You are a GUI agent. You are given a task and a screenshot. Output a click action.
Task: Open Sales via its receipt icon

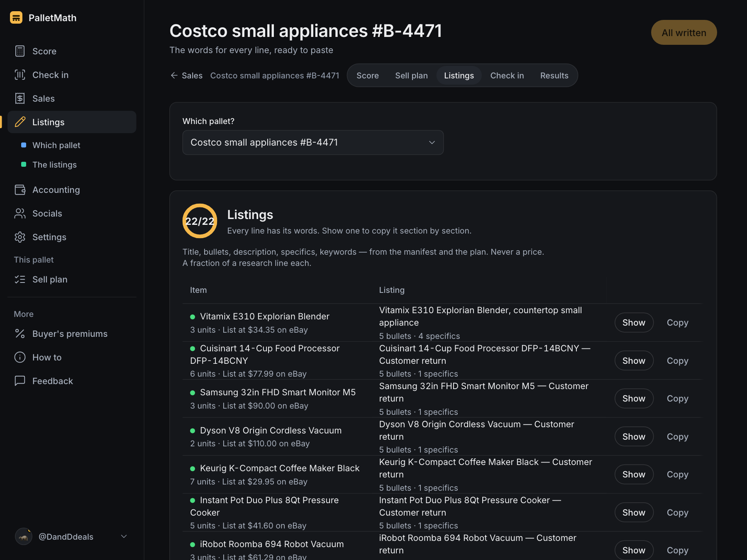pos(20,98)
